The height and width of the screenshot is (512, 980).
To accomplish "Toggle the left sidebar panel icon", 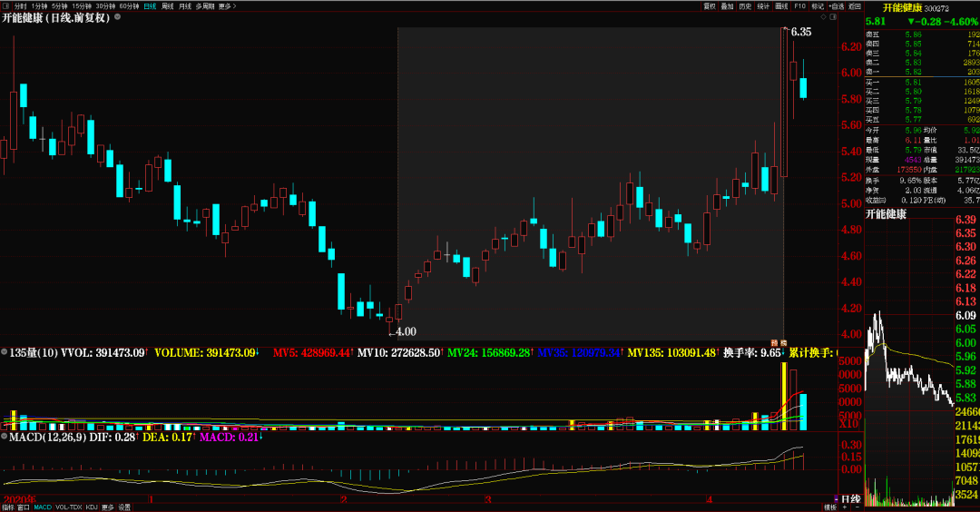I will click(6, 6).
